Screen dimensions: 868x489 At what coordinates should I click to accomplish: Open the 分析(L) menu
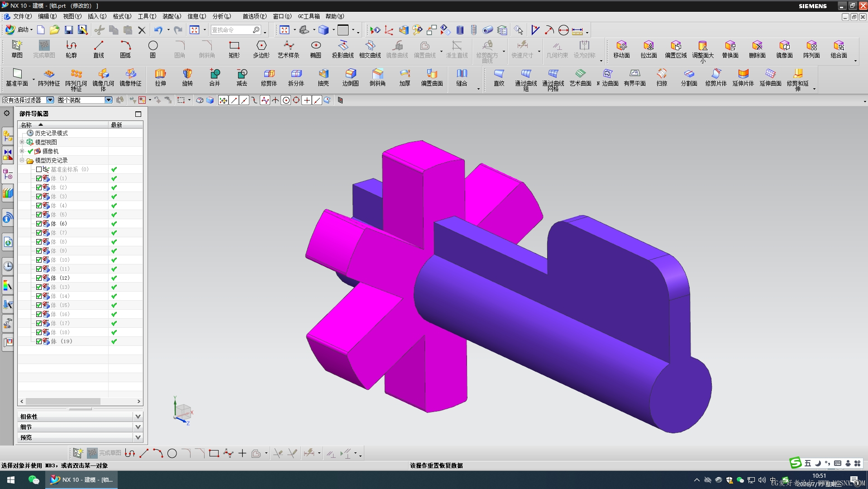[222, 16]
